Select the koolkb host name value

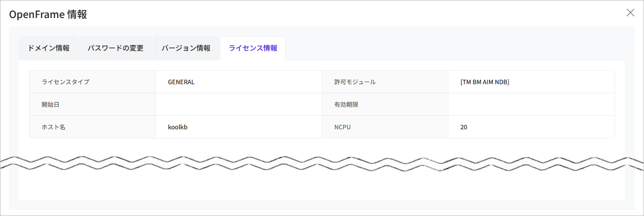point(177,127)
